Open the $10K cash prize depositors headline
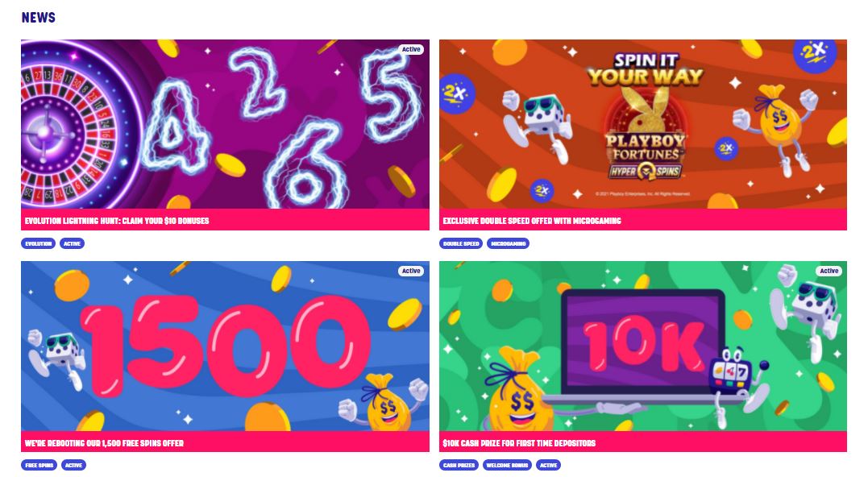 519,443
